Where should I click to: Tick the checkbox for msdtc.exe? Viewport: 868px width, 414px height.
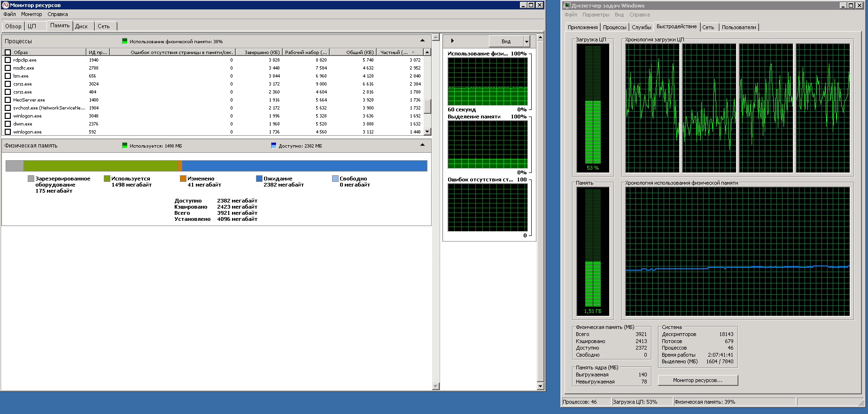[x=8, y=68]
